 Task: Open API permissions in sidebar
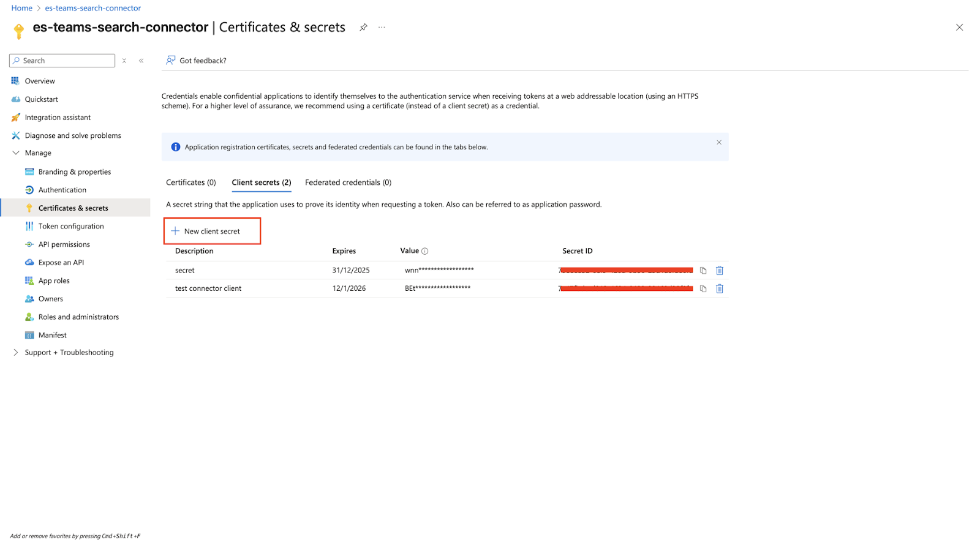point(64,244)
